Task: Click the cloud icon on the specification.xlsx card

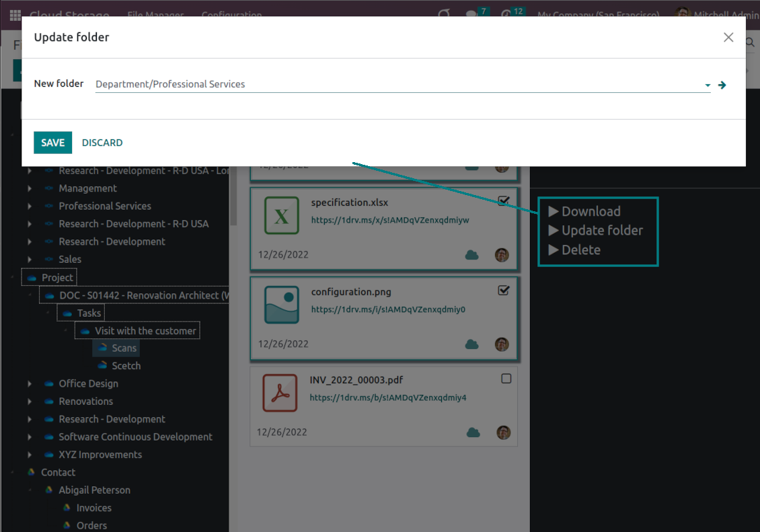Action: (472, 255)
